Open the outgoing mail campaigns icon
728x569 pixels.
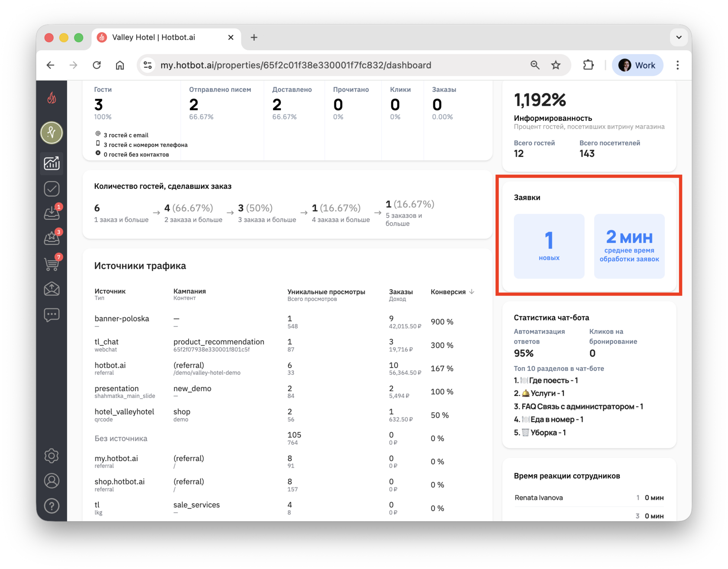tap(52, 289)
